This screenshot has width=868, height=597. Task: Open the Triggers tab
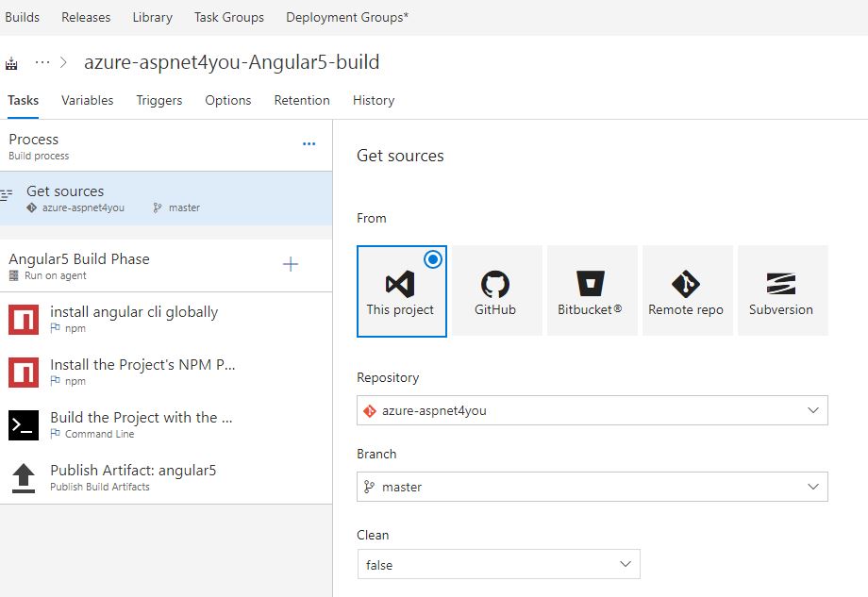(159, 101)
